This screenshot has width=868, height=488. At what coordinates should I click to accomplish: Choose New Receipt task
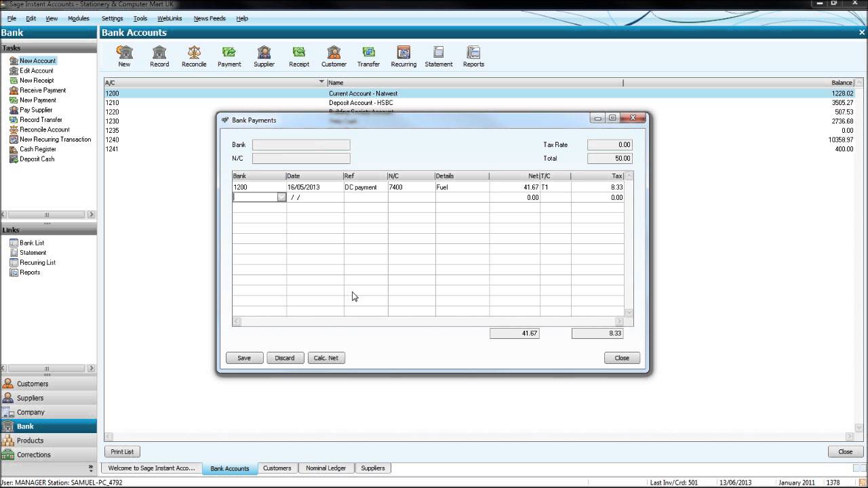coord(36,81)
